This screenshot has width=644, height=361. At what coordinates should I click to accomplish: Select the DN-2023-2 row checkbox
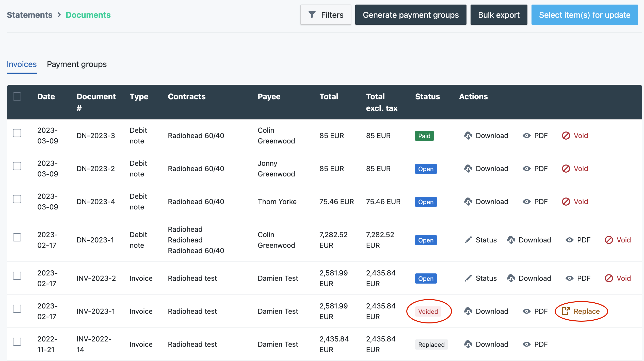17,166
